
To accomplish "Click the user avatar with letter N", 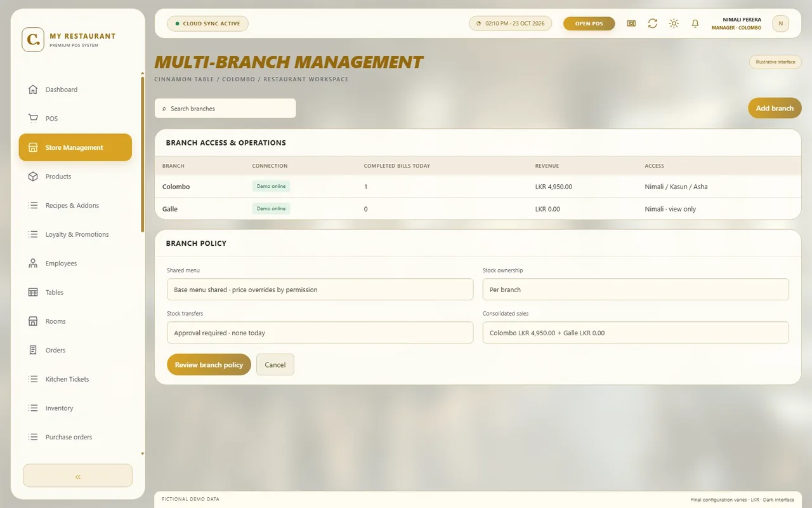I will click(x=780, y=23).
